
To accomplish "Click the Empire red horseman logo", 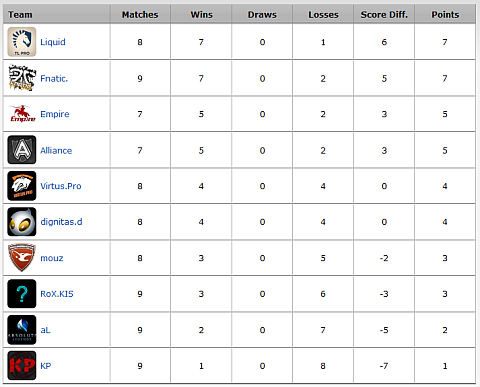I will click(x=22, y=114).
